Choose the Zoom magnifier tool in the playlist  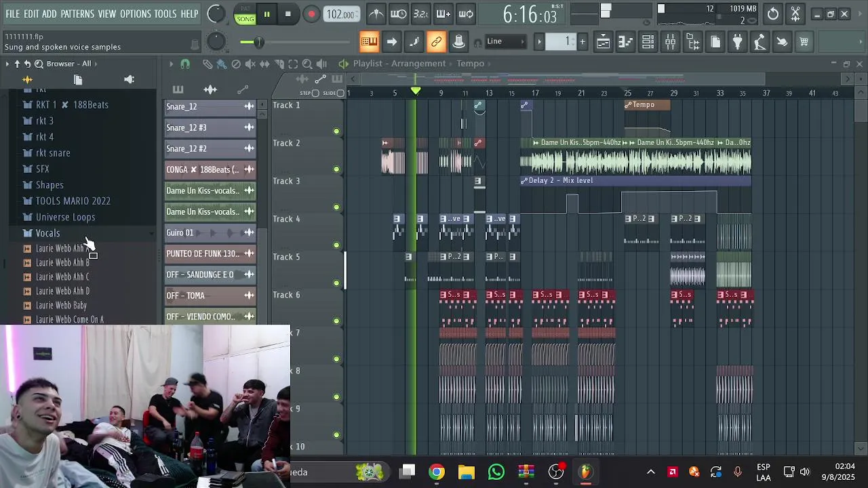tap(307, 64)
